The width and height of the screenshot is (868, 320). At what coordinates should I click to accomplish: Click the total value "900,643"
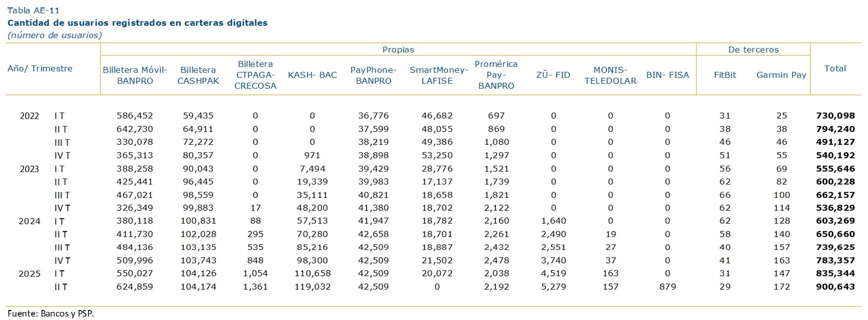point(835,287)
